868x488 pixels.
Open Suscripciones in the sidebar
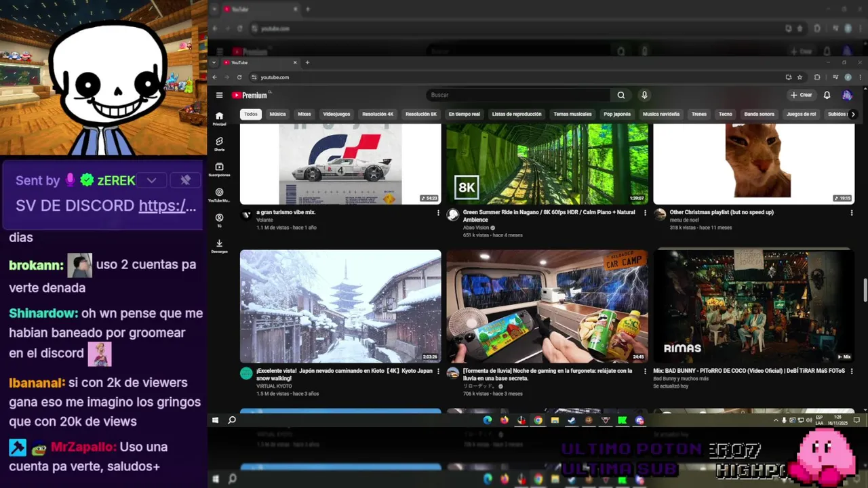pos(219,169)
